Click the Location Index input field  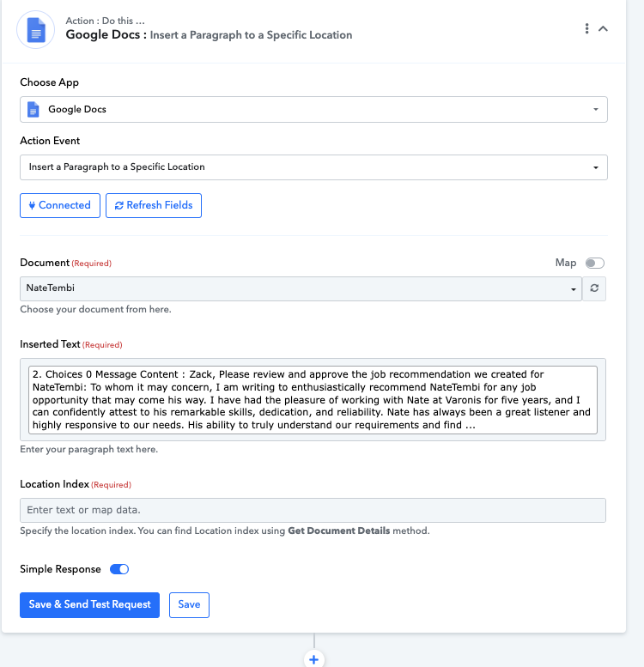(x=313, y=510)
